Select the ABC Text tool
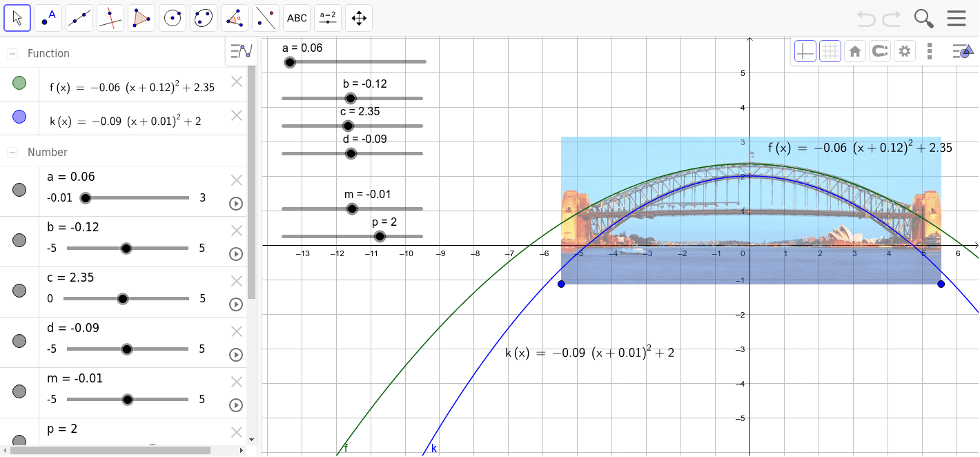 pos(297,18)
